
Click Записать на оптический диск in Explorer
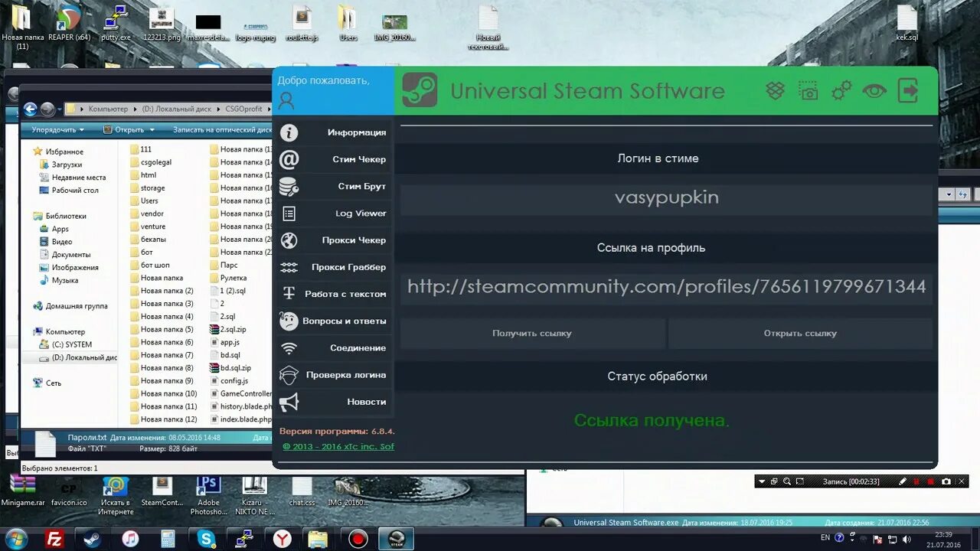(x=222, y=129)
